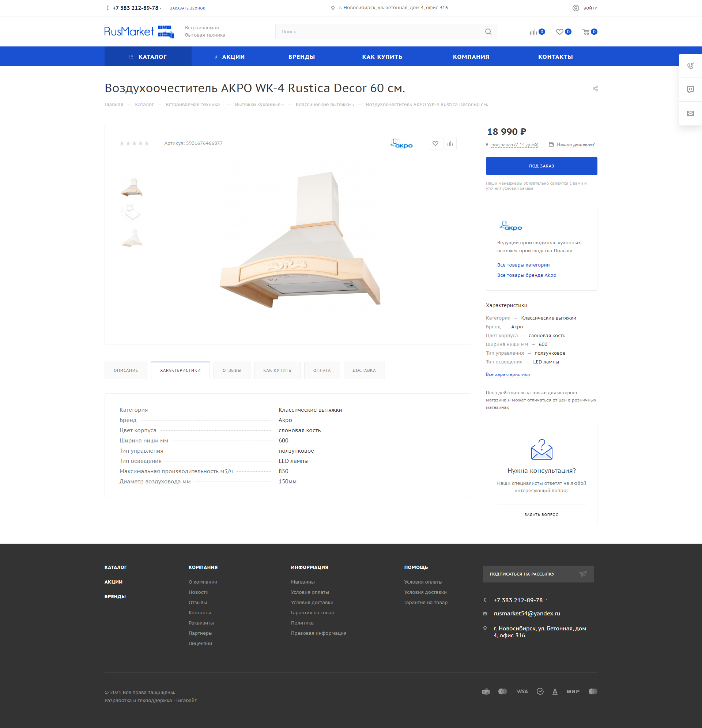Focus the Поиск search field

coord(386,31)
